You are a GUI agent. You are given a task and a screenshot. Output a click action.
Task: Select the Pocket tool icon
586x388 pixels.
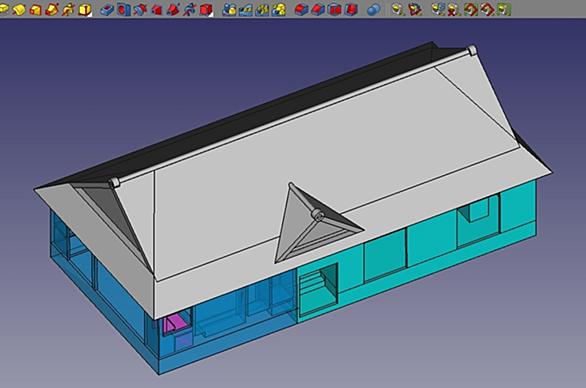pyautogui.click(x=107, y=9)
